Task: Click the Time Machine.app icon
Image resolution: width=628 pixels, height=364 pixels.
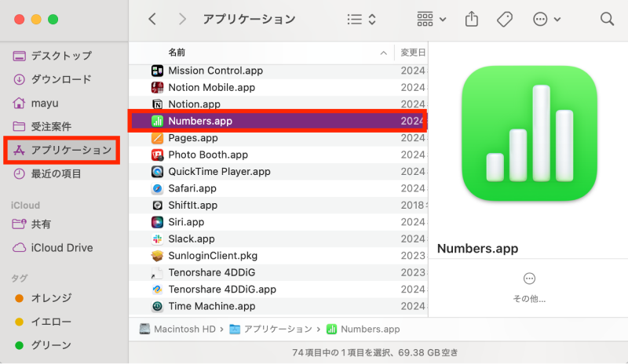Action: [158, 306]
